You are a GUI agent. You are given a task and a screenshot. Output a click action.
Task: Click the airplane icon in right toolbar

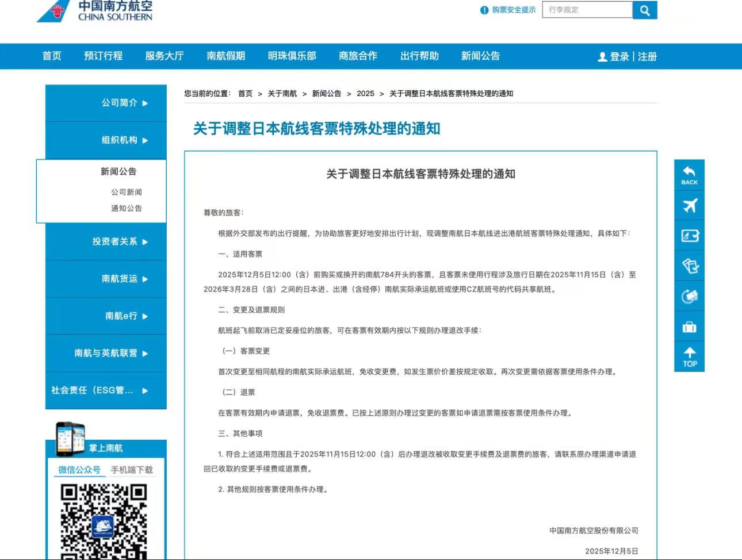point(689,205)
